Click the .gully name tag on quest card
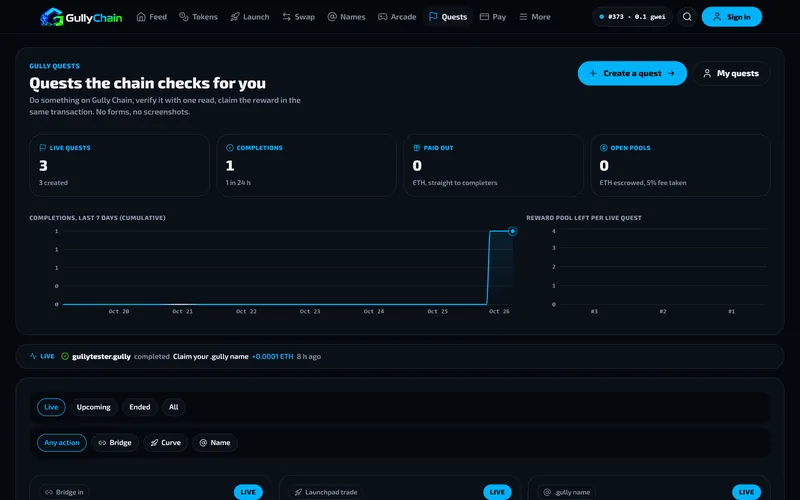 (567, 492)
